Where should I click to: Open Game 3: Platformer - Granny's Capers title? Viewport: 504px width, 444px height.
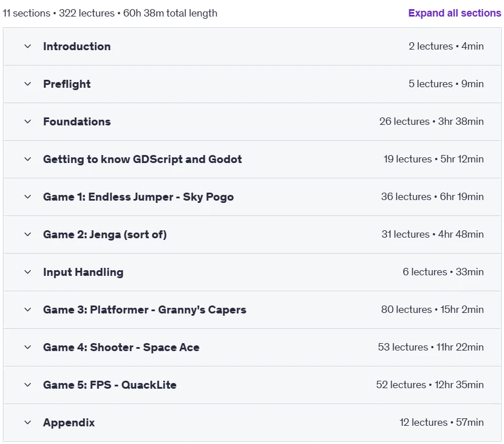(145, 309)
